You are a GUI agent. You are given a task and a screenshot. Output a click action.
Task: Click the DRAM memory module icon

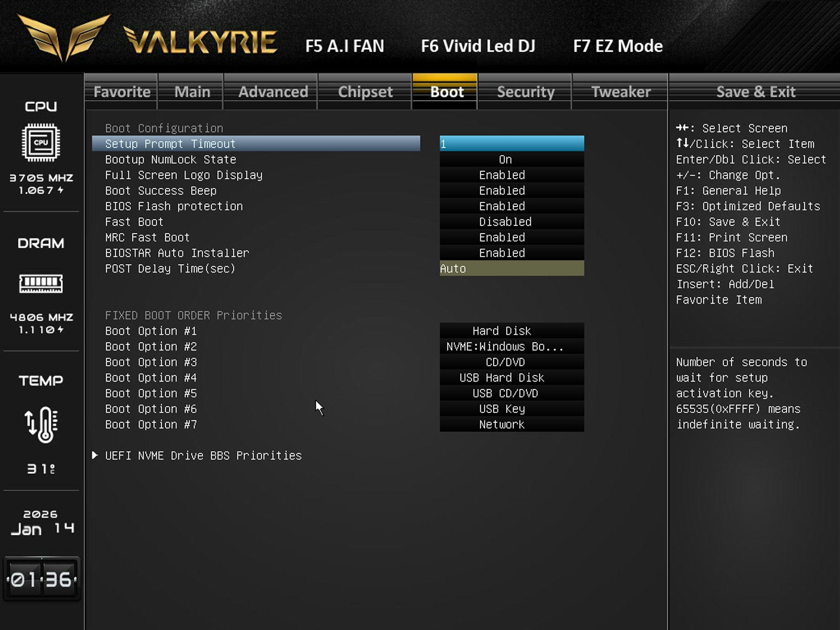pos(41,283)
